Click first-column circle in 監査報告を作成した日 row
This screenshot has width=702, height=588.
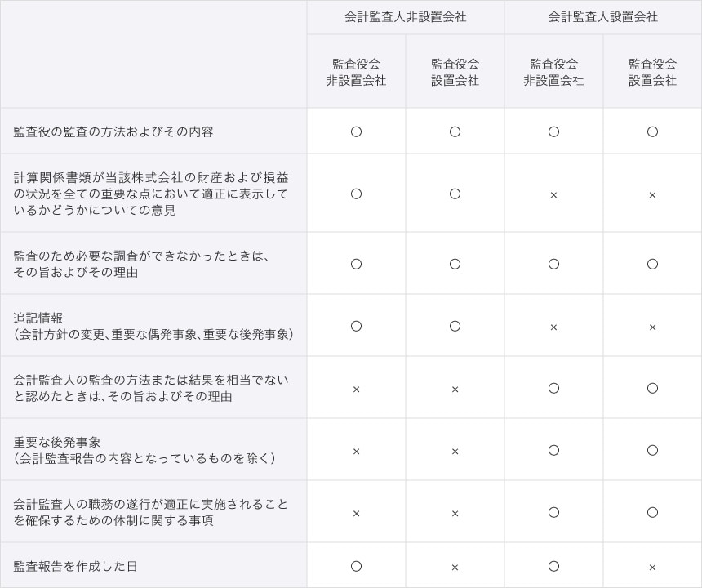point(356,566)
